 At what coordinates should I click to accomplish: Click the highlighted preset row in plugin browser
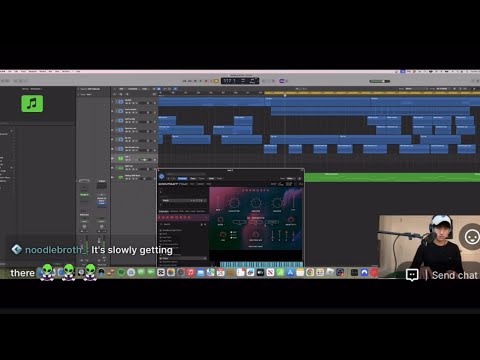pos(183,258)
